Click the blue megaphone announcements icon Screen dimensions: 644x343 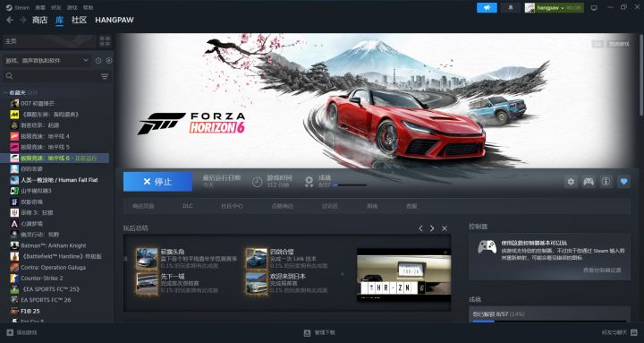click(487, 7)
